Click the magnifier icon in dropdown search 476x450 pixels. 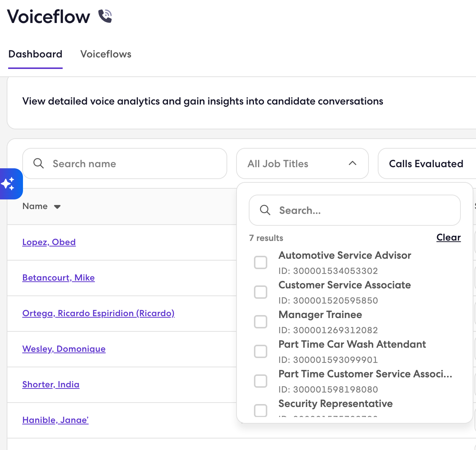[265, 210]
